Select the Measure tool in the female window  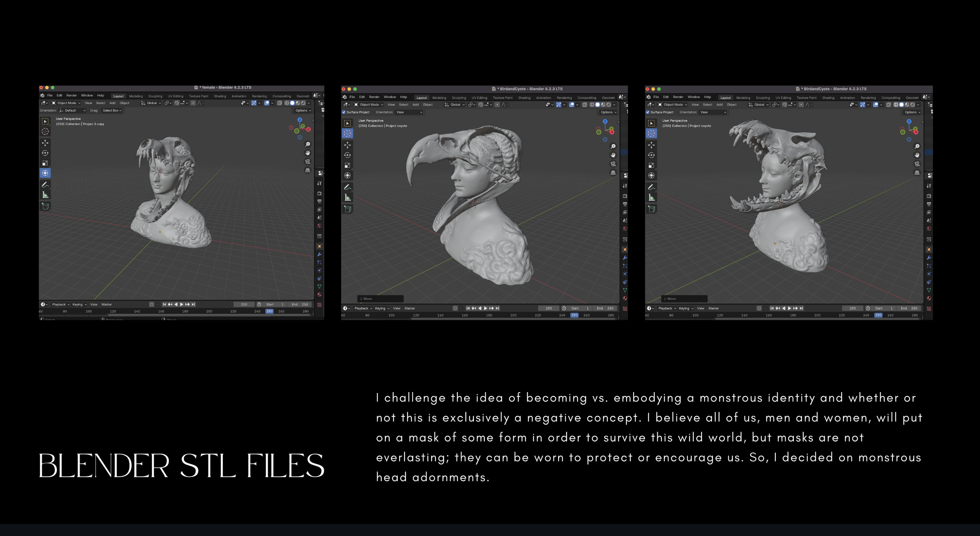tap(45, 195)
